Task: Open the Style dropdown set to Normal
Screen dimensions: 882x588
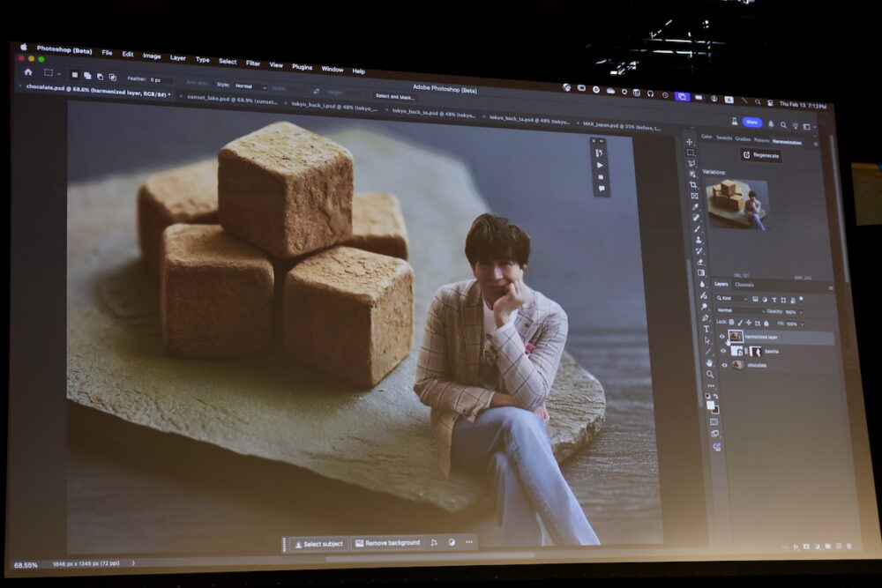Action: 248,86
